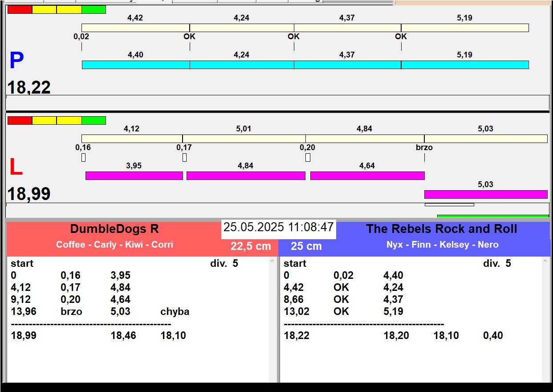553x392 pixels.
Task: Click the 8,66 cell in the Rebels table
Action: pyautogui.click(x=294, y=299)
